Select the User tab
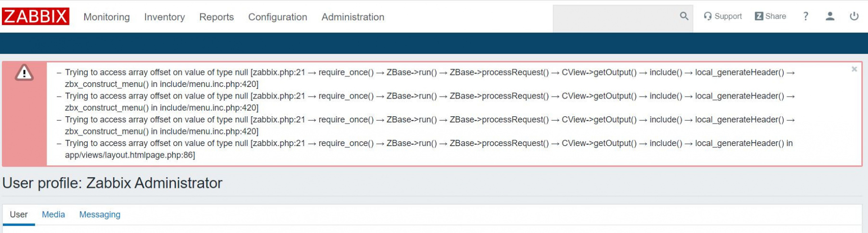 [19, 215]
